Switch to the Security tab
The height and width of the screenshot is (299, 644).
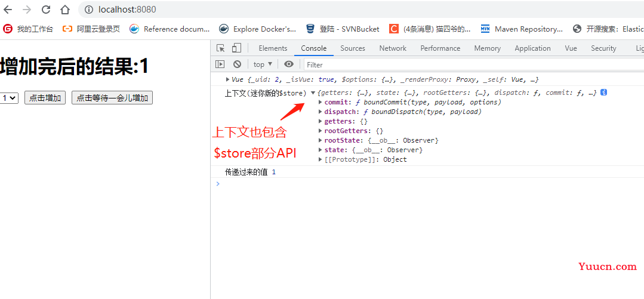(x=603, y=48)
